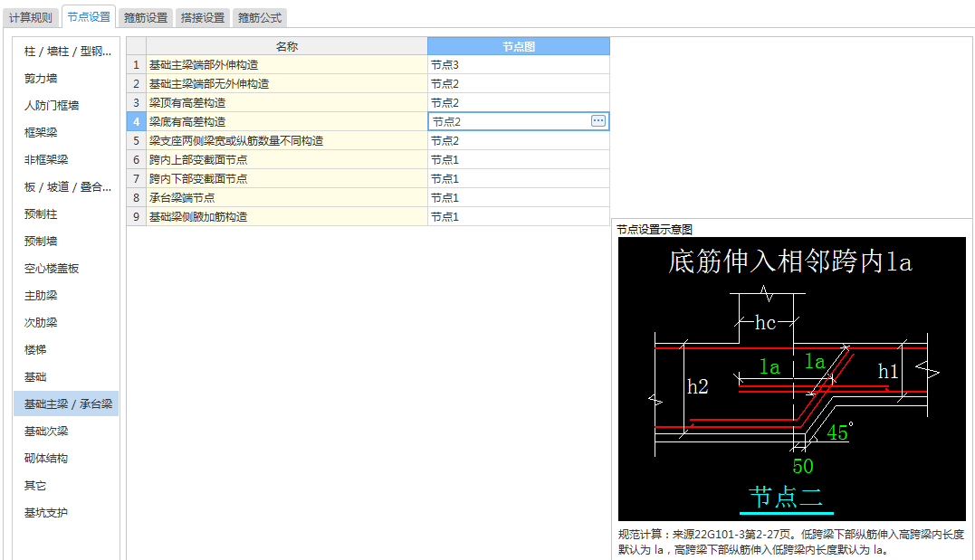Viewport: 975px width, 560px height.
Task: Click node cell of row 5 梁支座两侧
Action: tap(519, 140)
